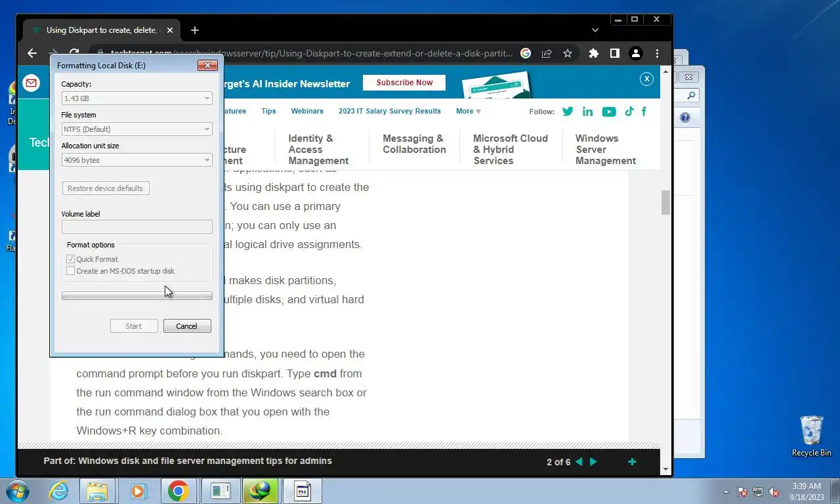The width and height of the screenshot is (840, 504).
Task: Click format progress bar
Action: pos(136,296)
